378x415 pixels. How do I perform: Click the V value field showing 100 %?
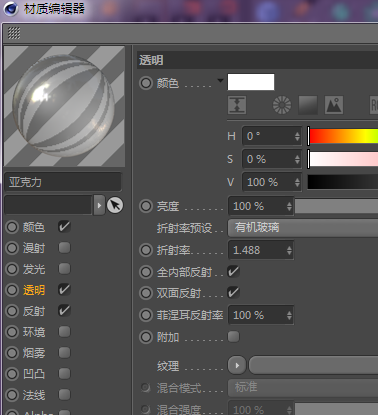tap(272, 182)
